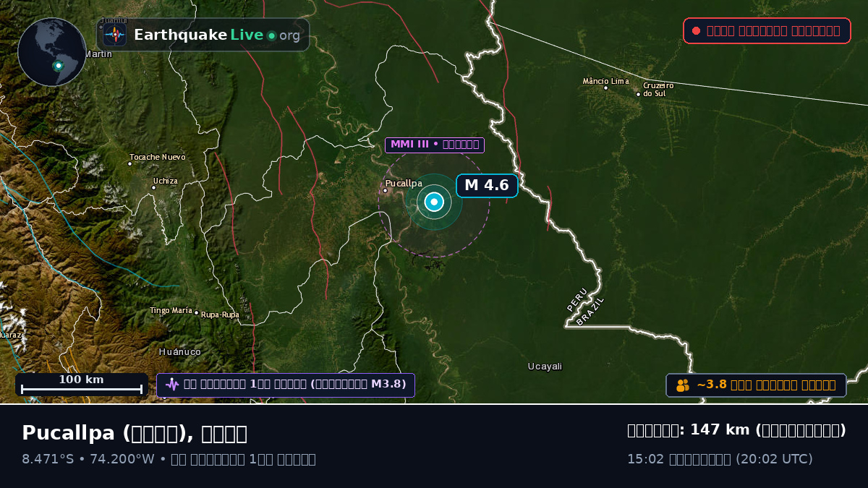Click the red alert status badge
868x488 pixels.
point(767,30)
